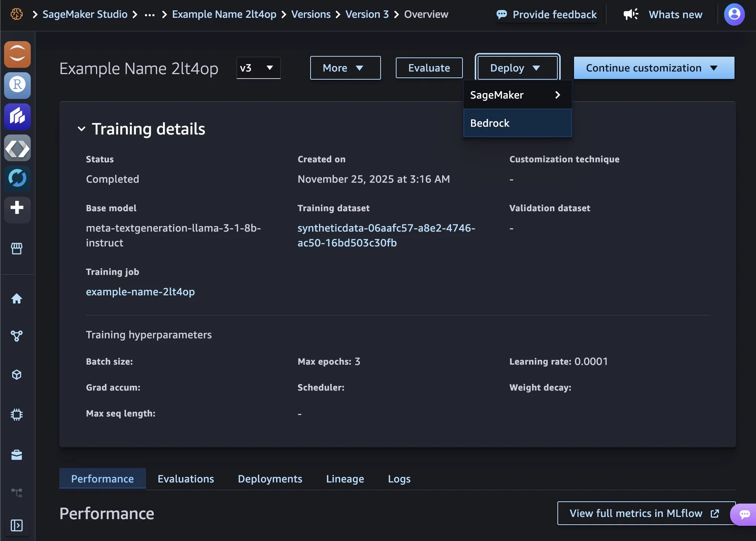Open the Code Editor app icon
756x541 pixels.
(x=17, y=148)
